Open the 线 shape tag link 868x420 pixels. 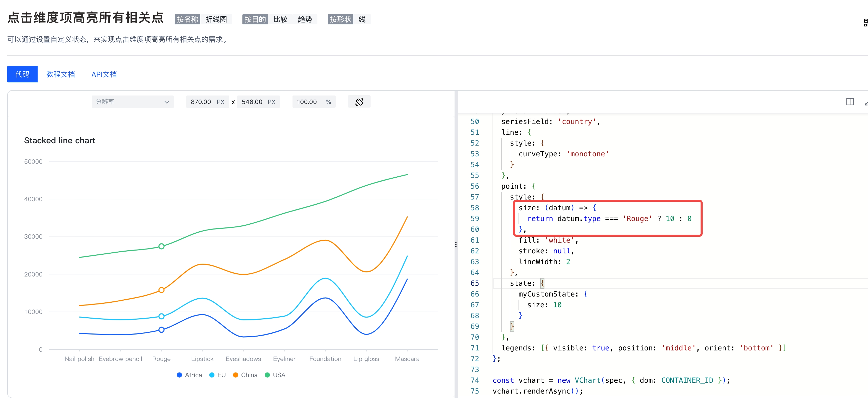[x=362, y=19]
